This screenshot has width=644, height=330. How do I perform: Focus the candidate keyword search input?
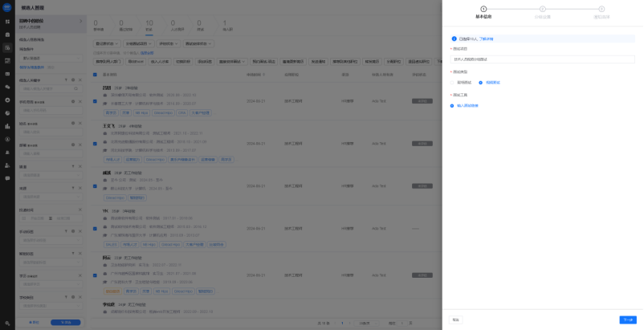(51, 88)
